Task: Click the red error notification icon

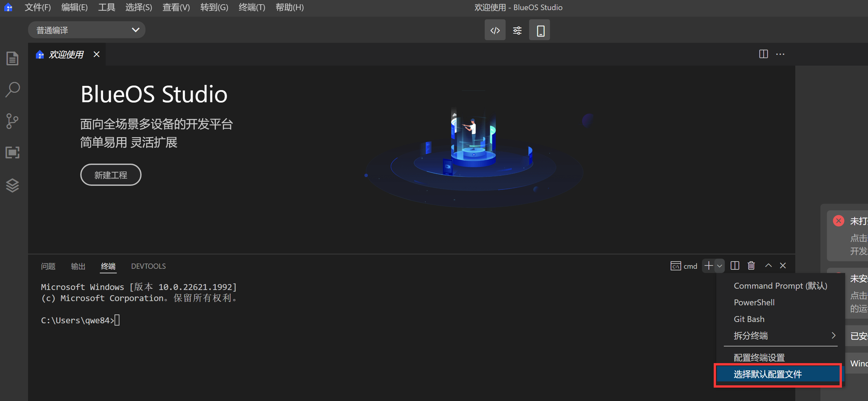Action: [x=838, y=221]
